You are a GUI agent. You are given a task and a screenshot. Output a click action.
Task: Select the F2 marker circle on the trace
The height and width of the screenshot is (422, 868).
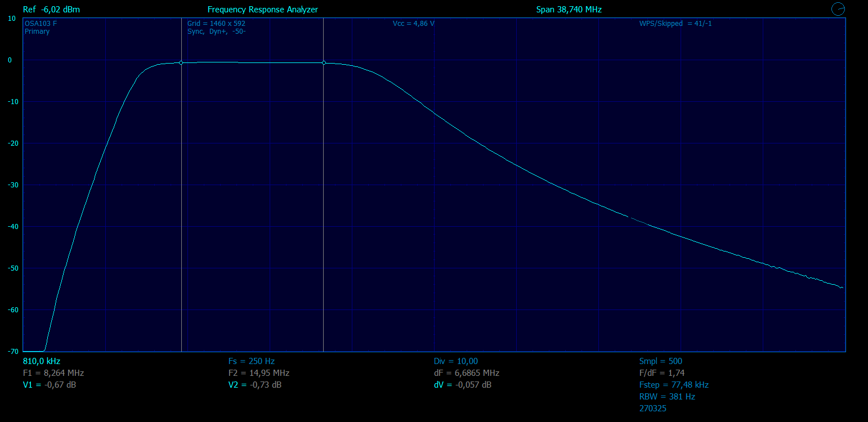324,63
